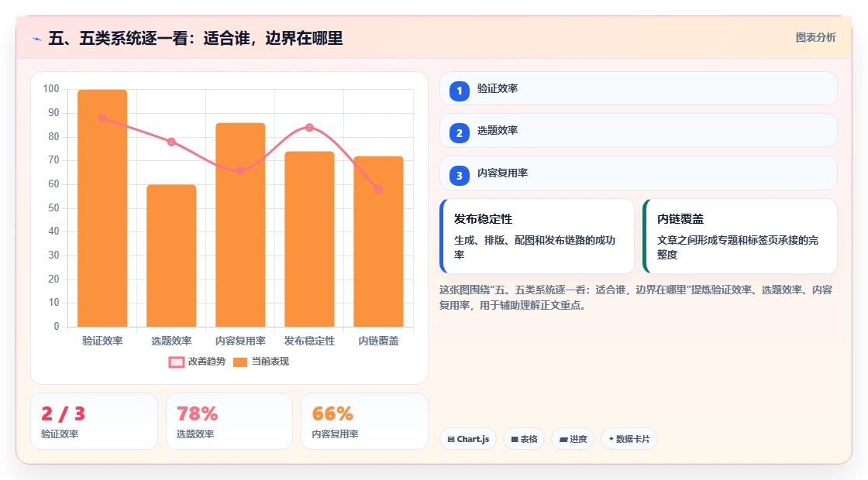The width and height of the screenshot is (868, 480).
Task: Click the numbered badge 1 for 验证效率
Action: pos(460,91)
